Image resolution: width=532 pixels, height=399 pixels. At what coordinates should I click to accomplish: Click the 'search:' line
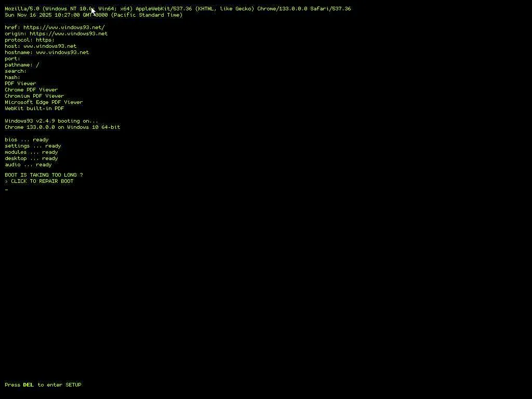16,71
